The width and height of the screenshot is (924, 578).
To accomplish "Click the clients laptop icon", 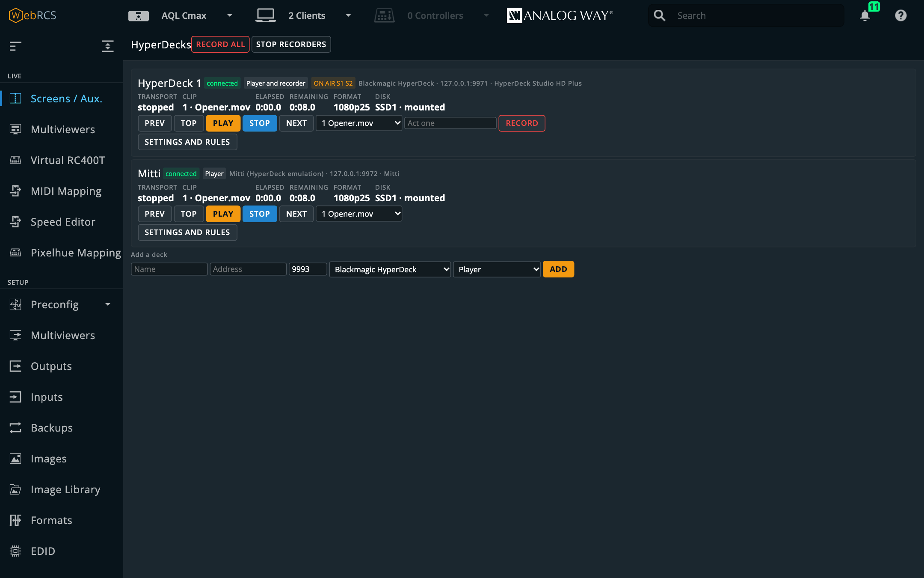I will click(x=266, y=15).
